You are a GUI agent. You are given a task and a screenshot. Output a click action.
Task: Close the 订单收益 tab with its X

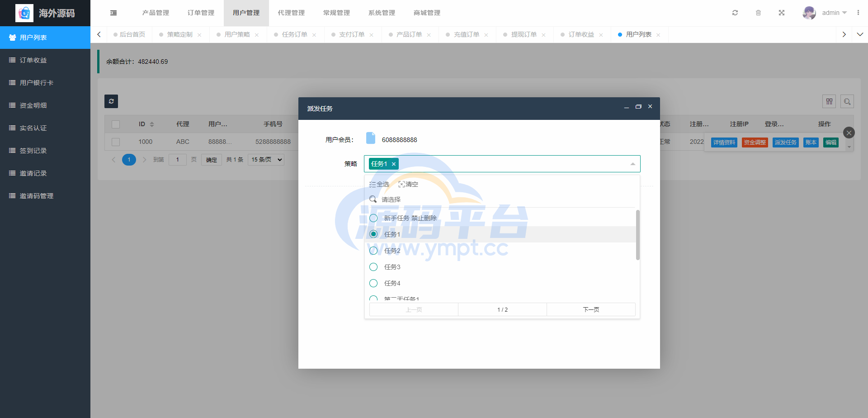click(601, 35)
